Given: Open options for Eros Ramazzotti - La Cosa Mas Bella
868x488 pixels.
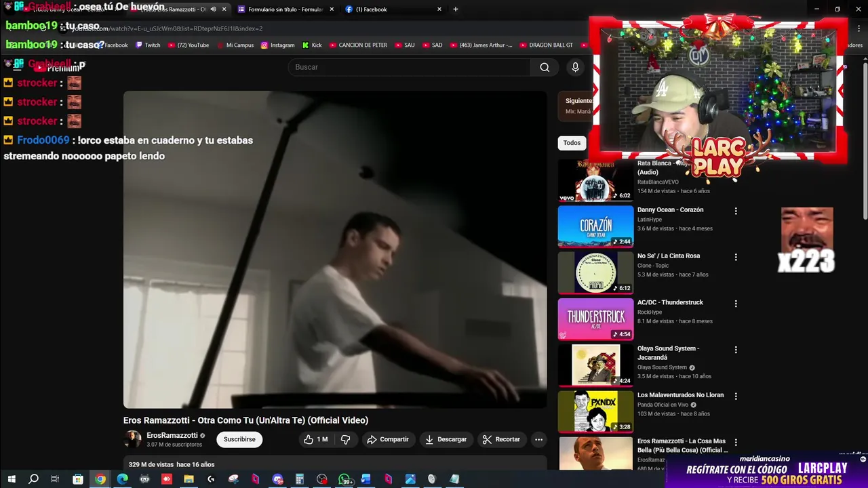Looking at the screenshot, I should [735, 442].
